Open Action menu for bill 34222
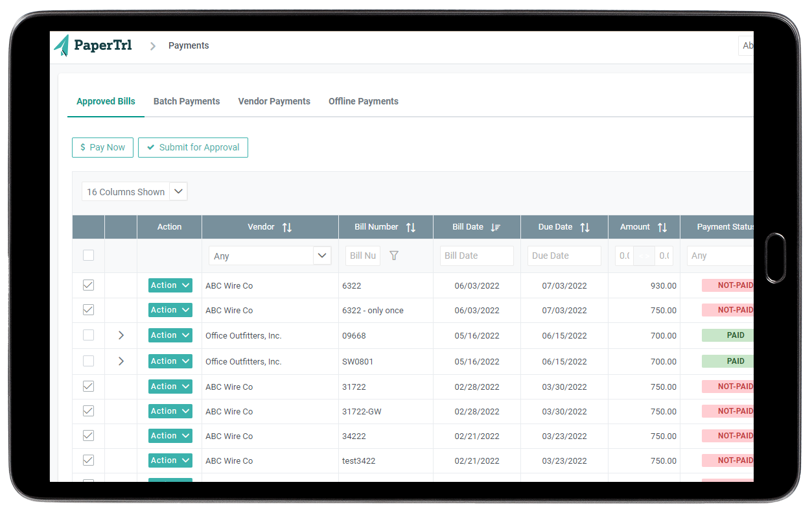The height and width of the screenshot is (513, 812). (x=170, y=436)
